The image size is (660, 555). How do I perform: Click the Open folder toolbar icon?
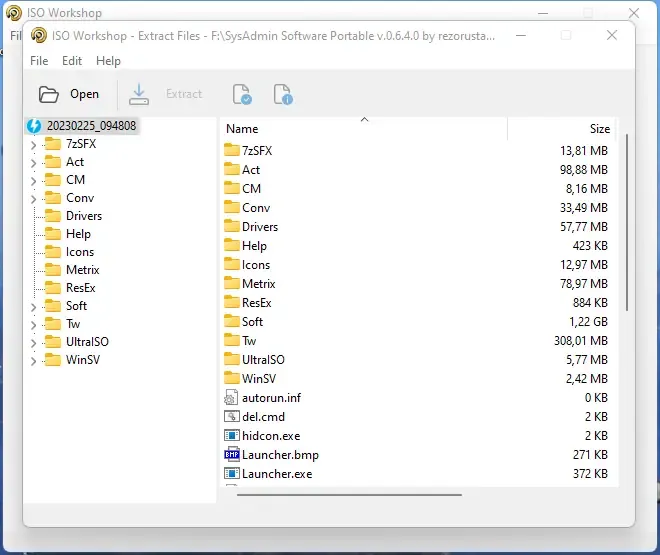coord(48,94)
